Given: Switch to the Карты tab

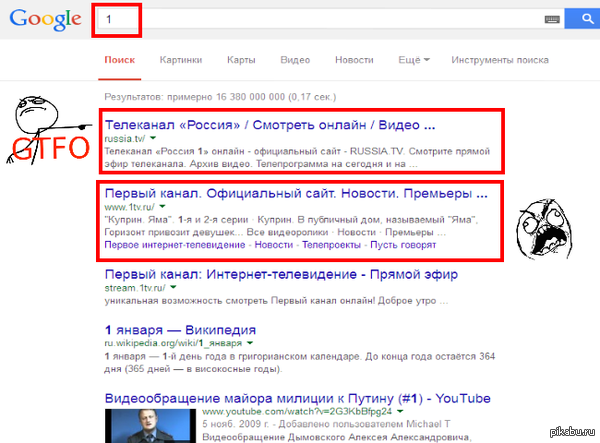Looking at the screenshot, I should pyautogui.click(x=241, y=60).
